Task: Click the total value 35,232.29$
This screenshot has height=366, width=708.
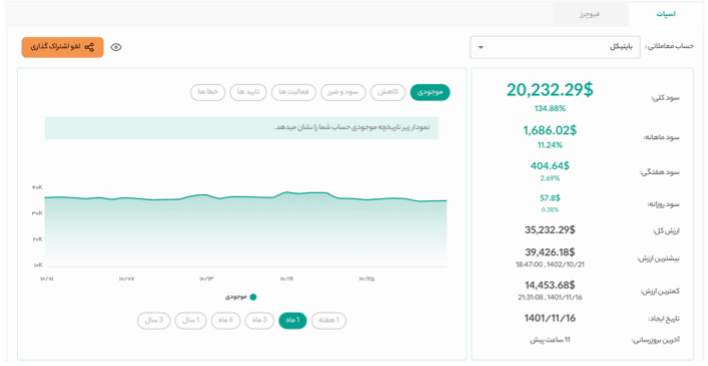Action: click(x=550, y=230)
